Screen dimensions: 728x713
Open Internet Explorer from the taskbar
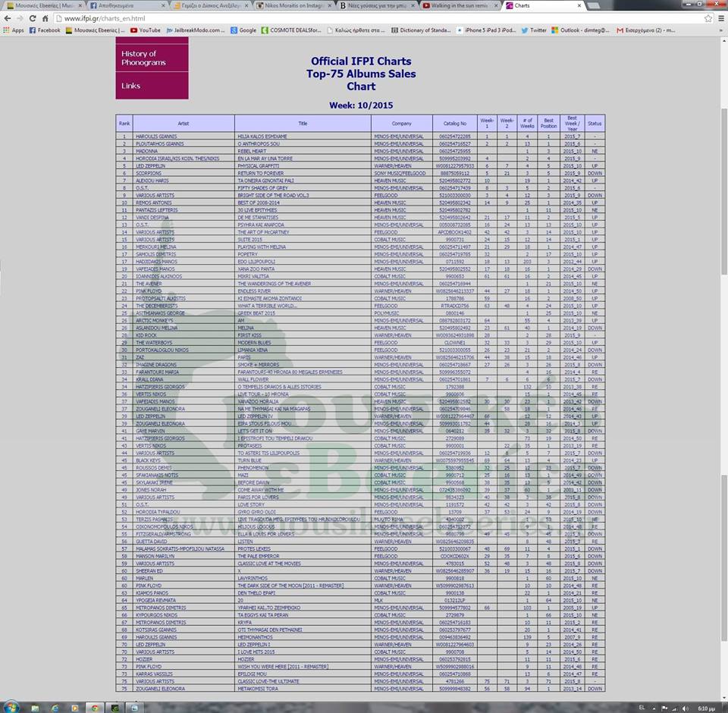[x=55, y=708]
